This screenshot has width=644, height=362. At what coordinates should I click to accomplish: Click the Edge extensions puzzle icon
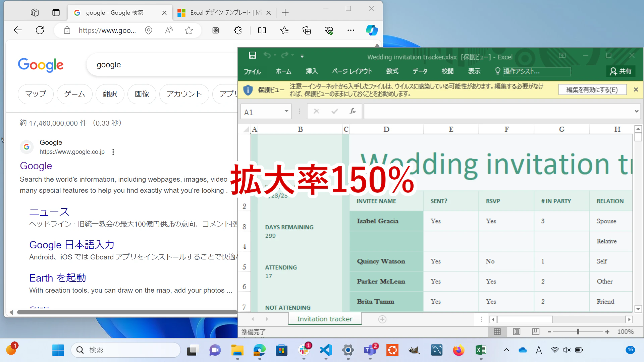pos(238,31)
